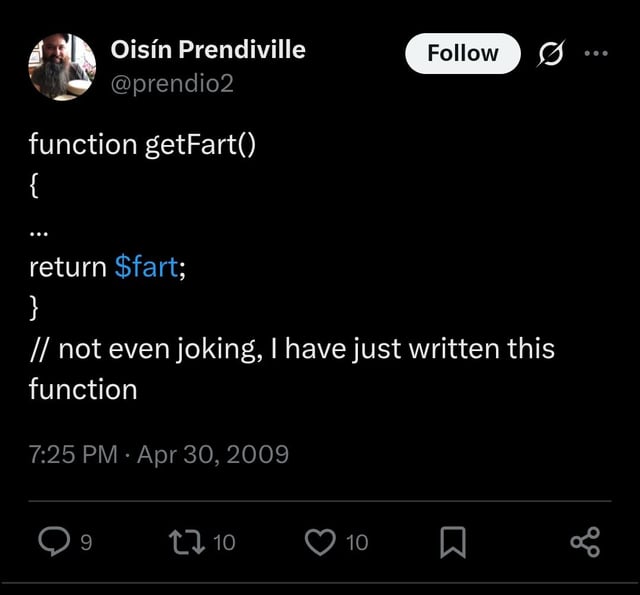Like the tweet with the heart icon
The height and width of the screenshot is (595, 640).
[321, 542]
